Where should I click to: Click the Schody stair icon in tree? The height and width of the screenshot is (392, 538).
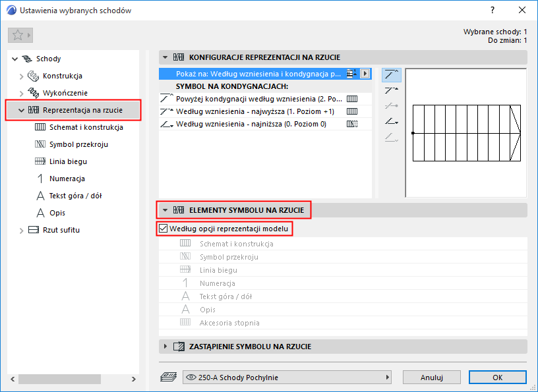(x=27, y=59)
